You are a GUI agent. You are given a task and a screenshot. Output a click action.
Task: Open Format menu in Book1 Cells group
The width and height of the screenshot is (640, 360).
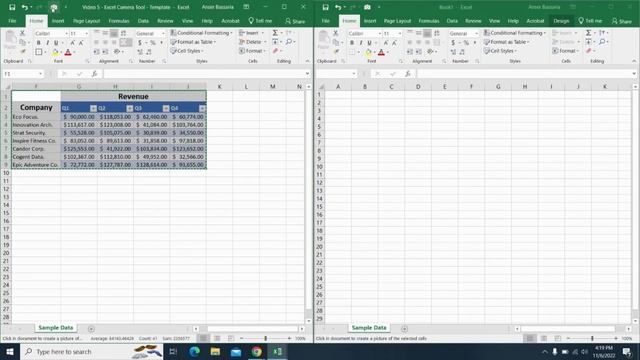(566, 51)
